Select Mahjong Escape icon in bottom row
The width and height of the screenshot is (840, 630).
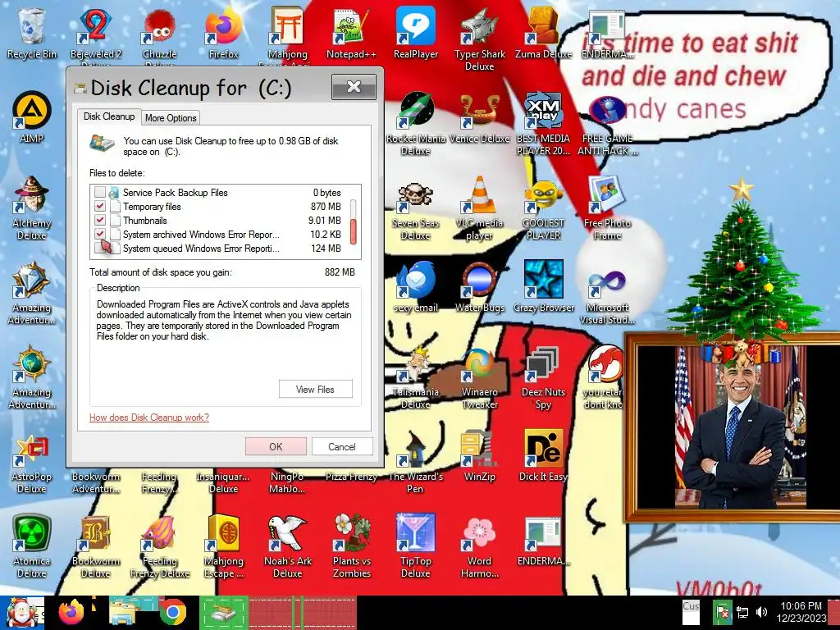223,546
